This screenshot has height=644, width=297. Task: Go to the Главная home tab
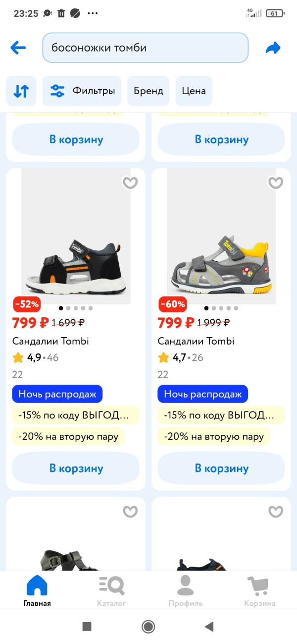click(37, 590)
